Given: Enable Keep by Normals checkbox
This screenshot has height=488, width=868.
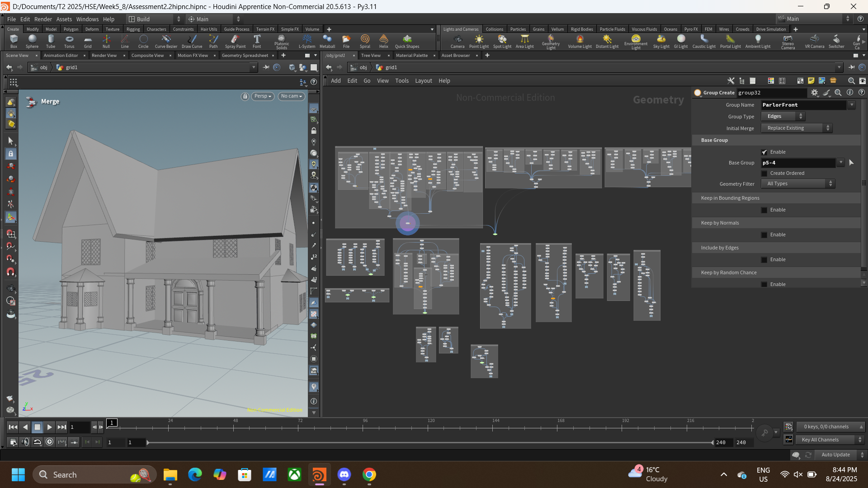Looking at the screenshot, I should pos(764,235).
